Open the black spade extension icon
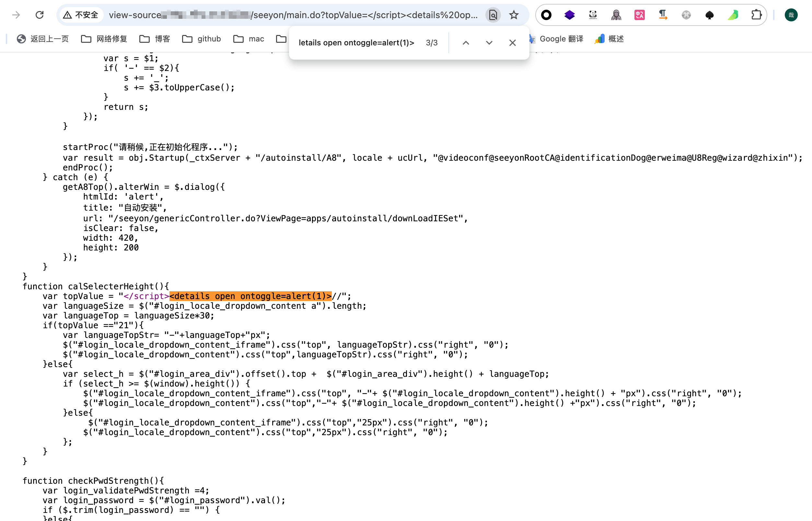This screenshot has height=521, width=812. pyautogui.click(x=710, y=15)
